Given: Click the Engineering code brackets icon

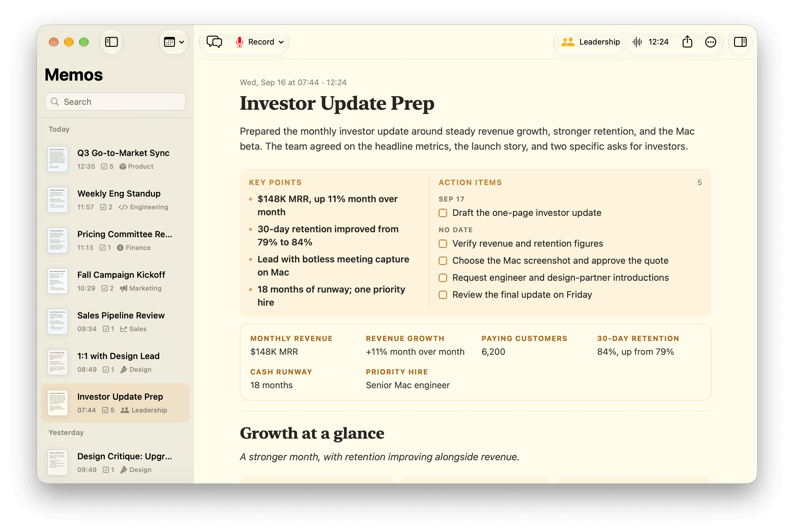Looking at the screenshot, I should [x=123, y=207].
